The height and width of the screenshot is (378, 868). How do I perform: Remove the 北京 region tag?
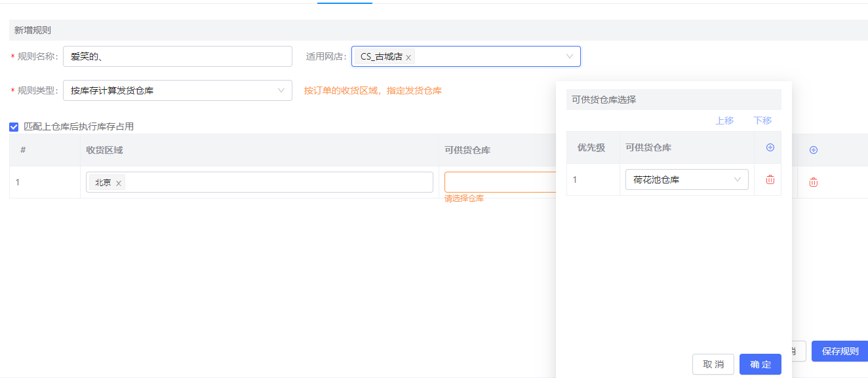[119, 183]
